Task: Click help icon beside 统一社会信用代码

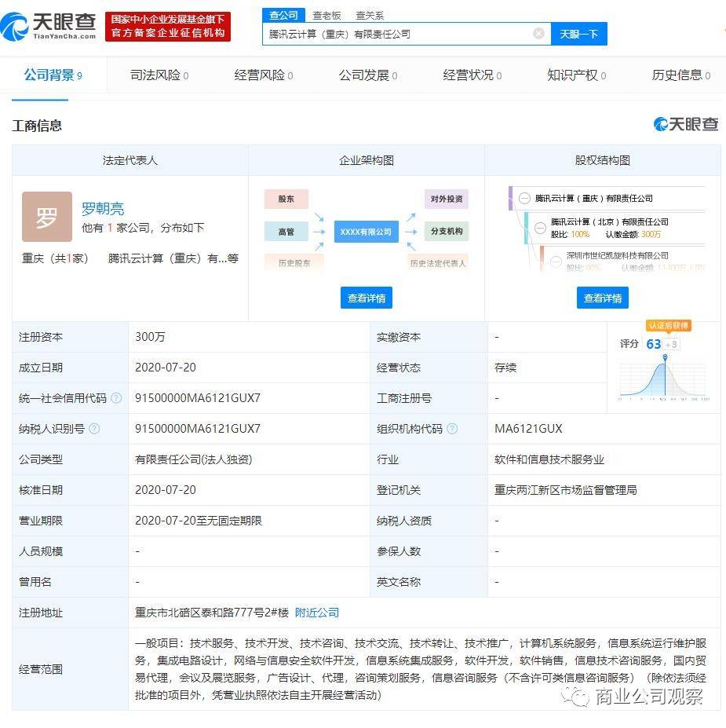Action: pyautogui.click(x=116, y=398)
